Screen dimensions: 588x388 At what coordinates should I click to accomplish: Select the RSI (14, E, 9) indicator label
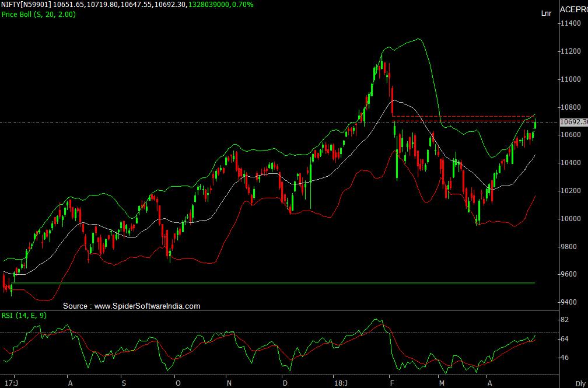(24, 316)
